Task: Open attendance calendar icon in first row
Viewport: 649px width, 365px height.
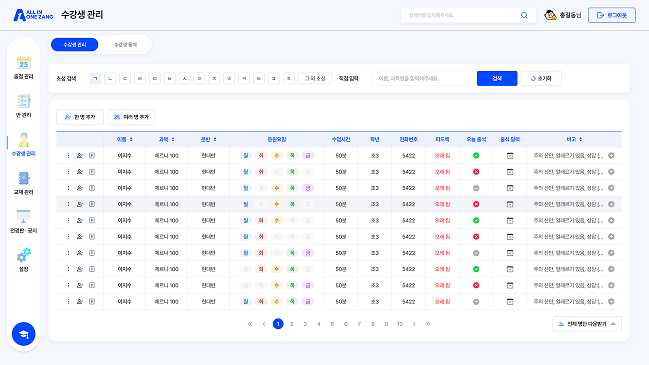Action: (510, 156)
